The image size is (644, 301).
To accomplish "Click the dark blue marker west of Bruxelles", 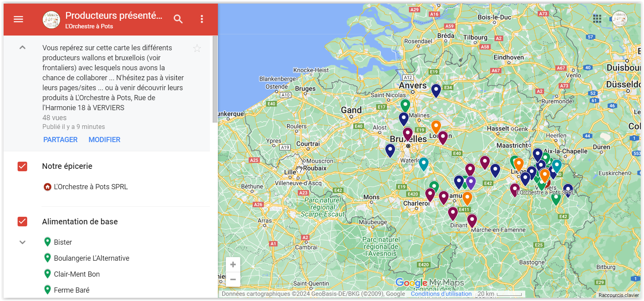I will point(390,150).
